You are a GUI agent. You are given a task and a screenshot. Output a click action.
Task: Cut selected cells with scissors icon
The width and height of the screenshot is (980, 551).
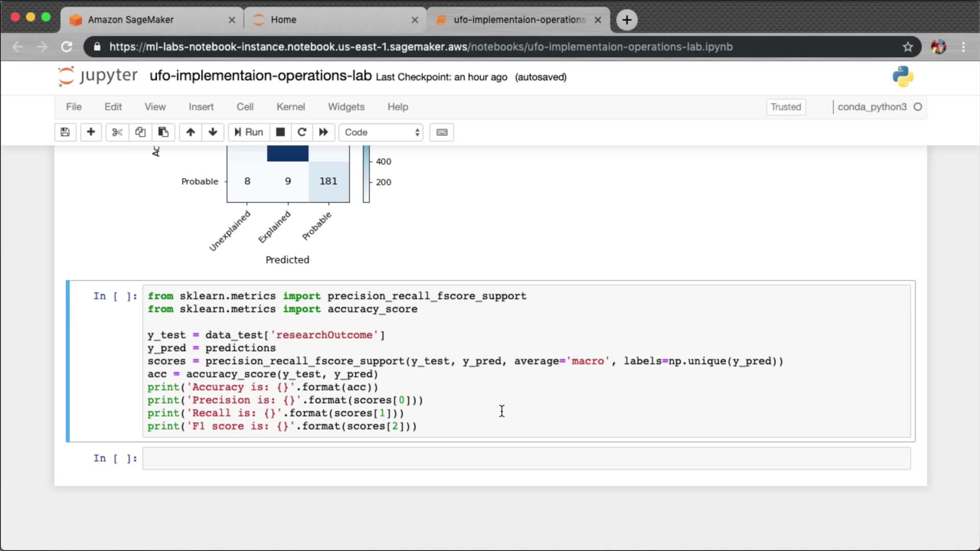coord(117,132)
